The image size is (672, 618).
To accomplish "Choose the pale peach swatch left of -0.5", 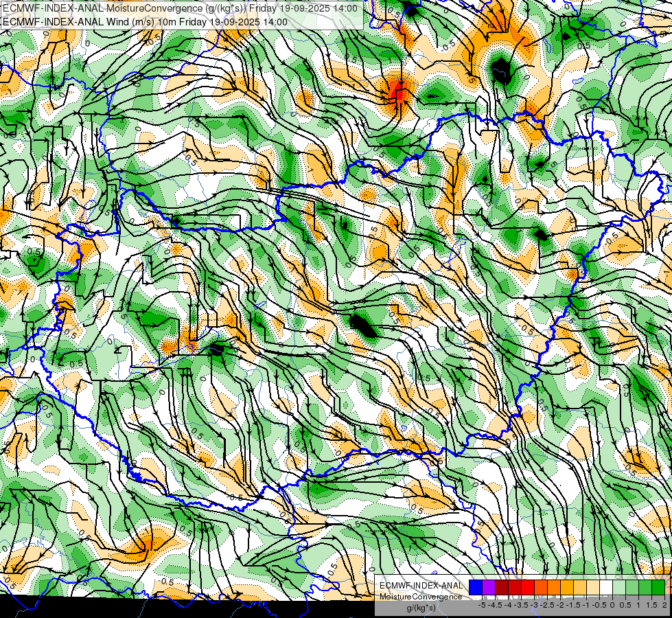I will pyautogui.click(x=593, y=587).
